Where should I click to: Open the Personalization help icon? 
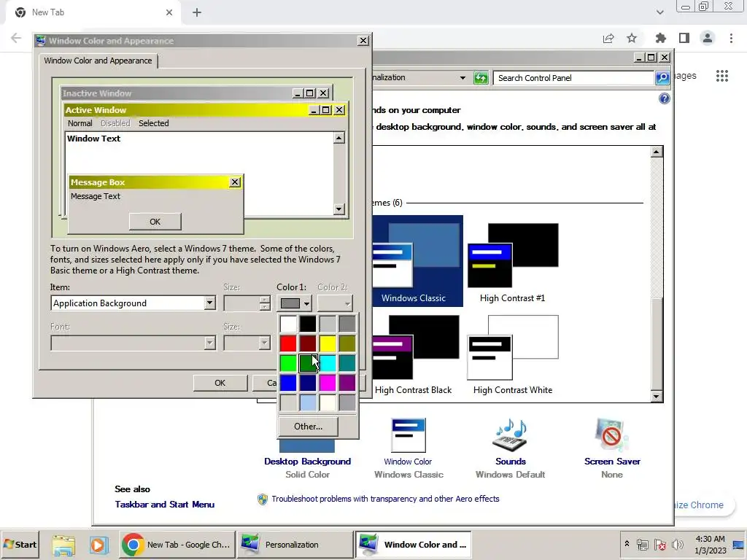664,98
